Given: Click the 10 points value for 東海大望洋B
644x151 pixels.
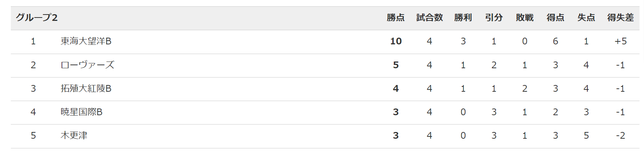Looking at the screenshot, I should 396,41.
